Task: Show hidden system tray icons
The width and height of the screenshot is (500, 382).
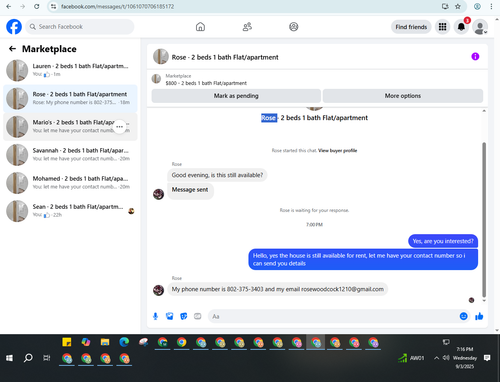Action: pyautogui.click(x=436, y=358)
